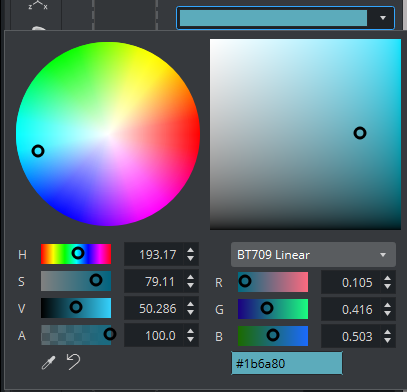The image size is (407, 392).
Task: Decrease the Saturation value with down arrow
Action: [x=190, y=286]
